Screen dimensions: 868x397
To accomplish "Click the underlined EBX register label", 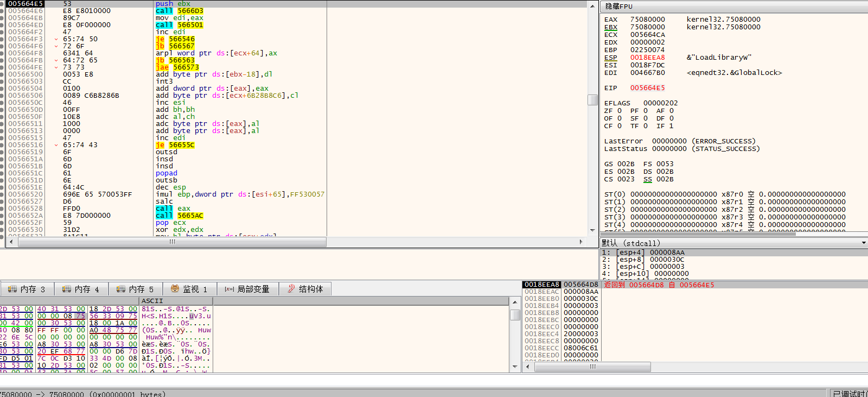I will [611, 27].
